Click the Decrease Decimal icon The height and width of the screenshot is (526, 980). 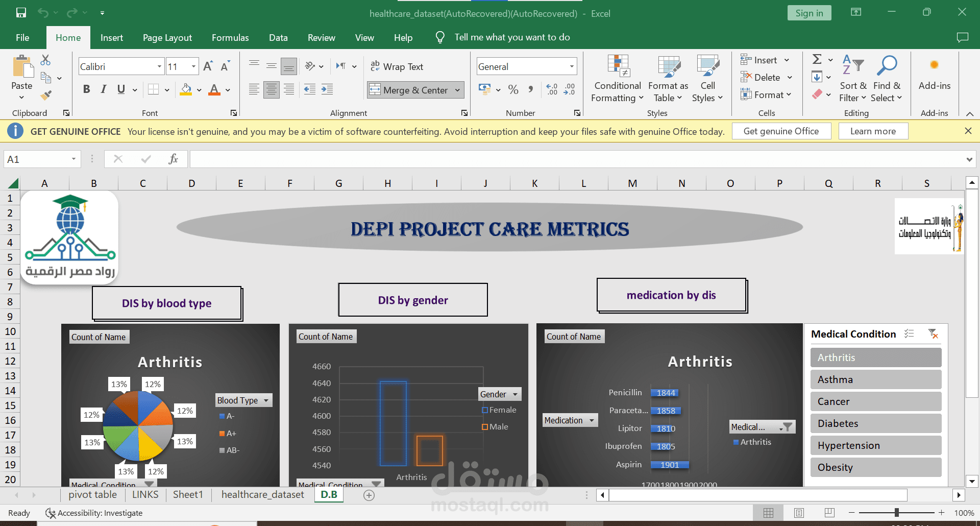pos(569,90)
